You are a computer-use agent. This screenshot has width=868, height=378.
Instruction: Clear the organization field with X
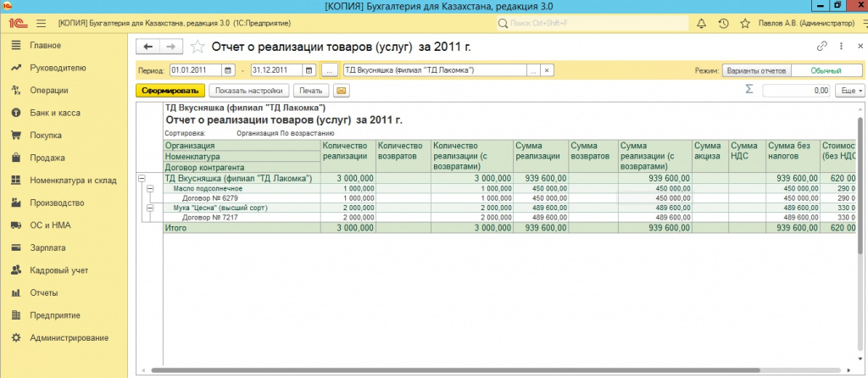coord(547,70)
